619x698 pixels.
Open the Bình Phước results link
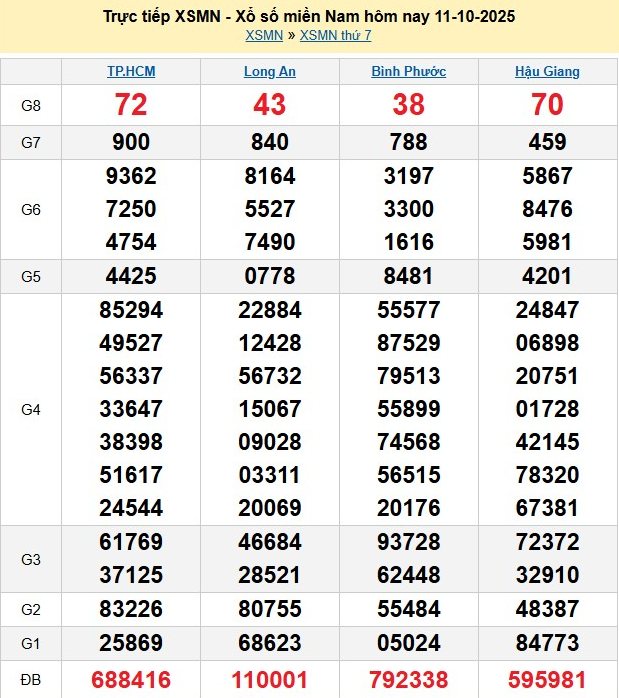coord(408,72)
